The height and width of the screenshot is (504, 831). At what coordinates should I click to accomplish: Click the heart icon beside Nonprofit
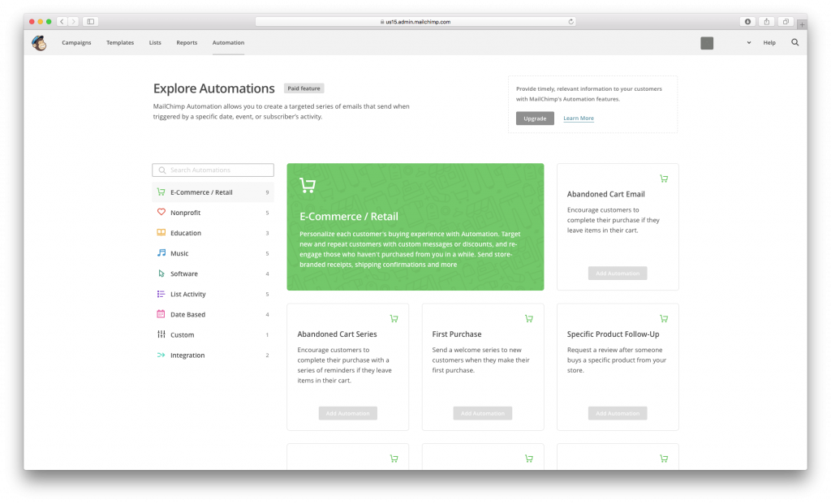[x=161, y=212]
